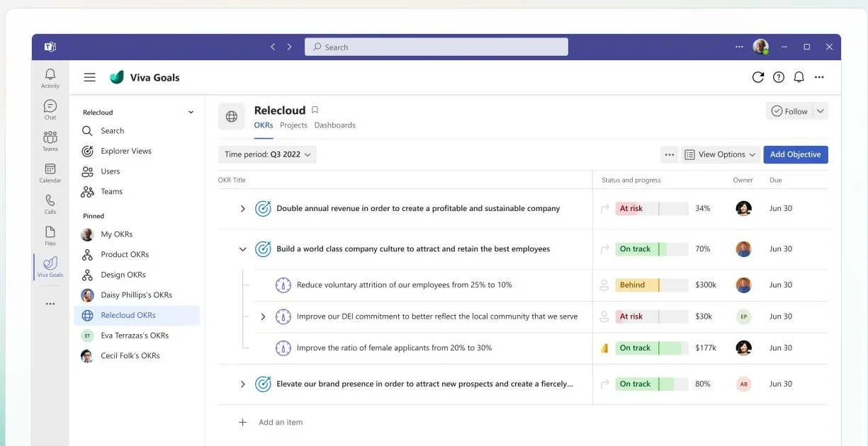This screenshot has width=868, height=446.
Task: Switch to the OKRs tab
Action: click(264, 125)
